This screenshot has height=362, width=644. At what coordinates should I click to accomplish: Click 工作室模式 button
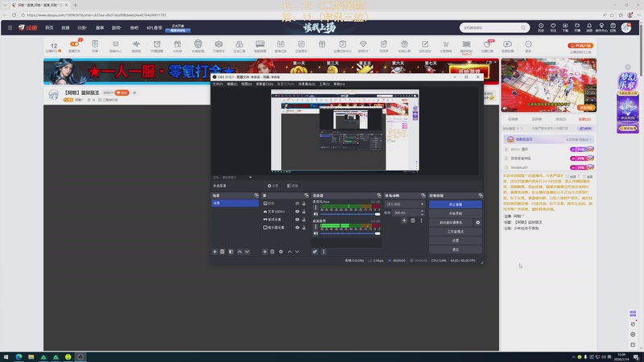pyautogui.click(x=455, y=232)
